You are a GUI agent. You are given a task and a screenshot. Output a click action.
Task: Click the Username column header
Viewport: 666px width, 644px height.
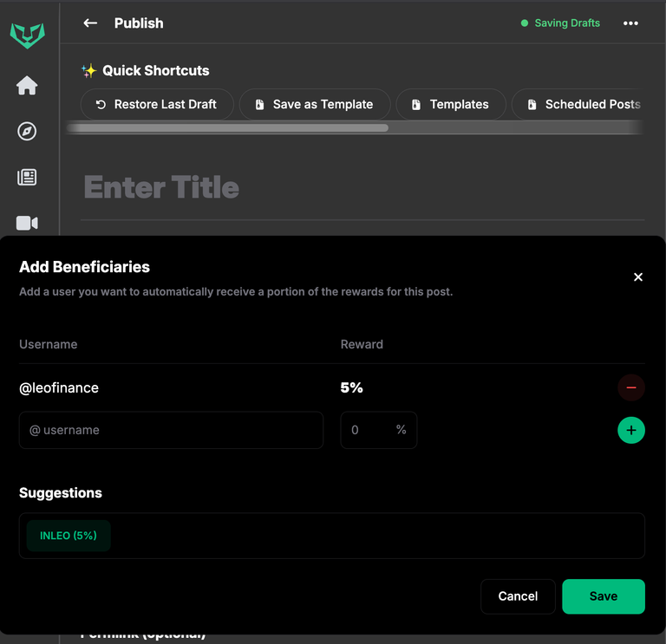[49, 344]
